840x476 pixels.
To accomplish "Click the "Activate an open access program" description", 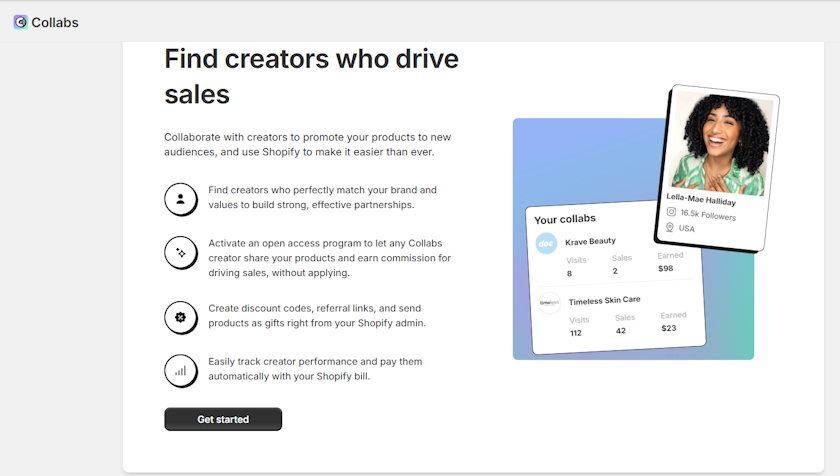I will [x=329, y=258].
